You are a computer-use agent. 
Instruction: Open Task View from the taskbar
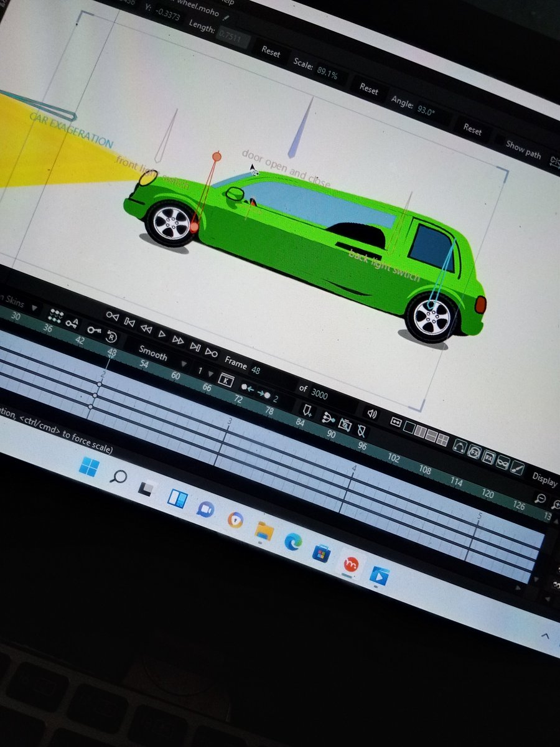coord(147,489)
